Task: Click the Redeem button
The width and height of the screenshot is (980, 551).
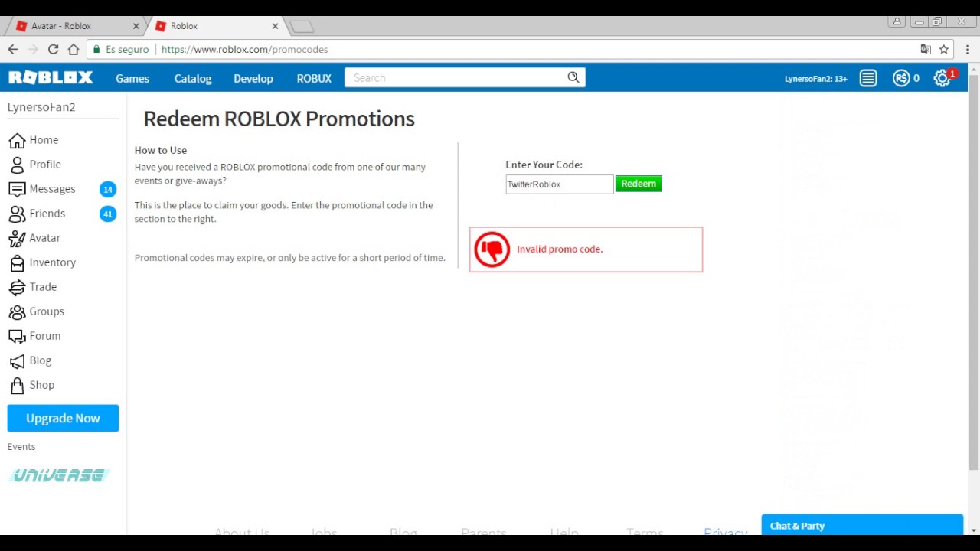Action: pos(639,184)
